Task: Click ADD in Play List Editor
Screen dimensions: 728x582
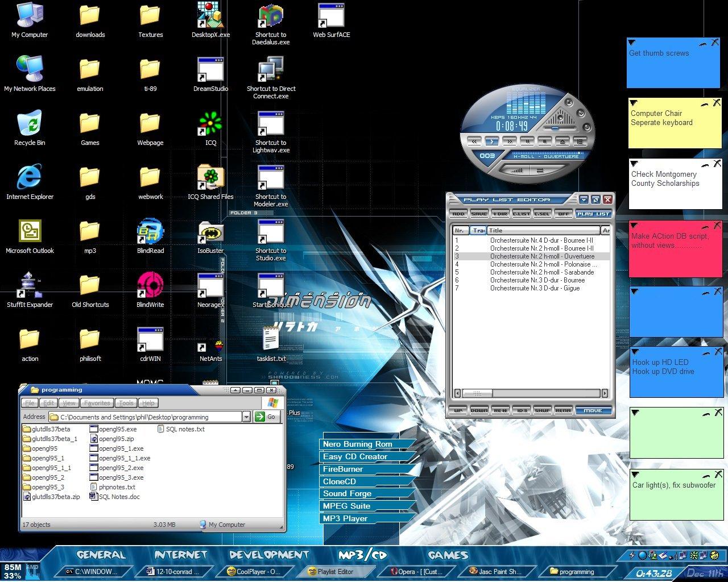Action: click(x=458, y=214)
